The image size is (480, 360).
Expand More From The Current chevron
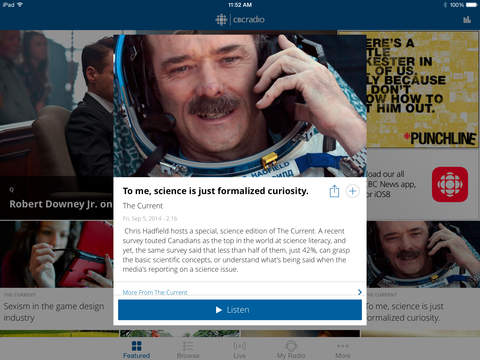pyautogui.click(x=360, y=292)
